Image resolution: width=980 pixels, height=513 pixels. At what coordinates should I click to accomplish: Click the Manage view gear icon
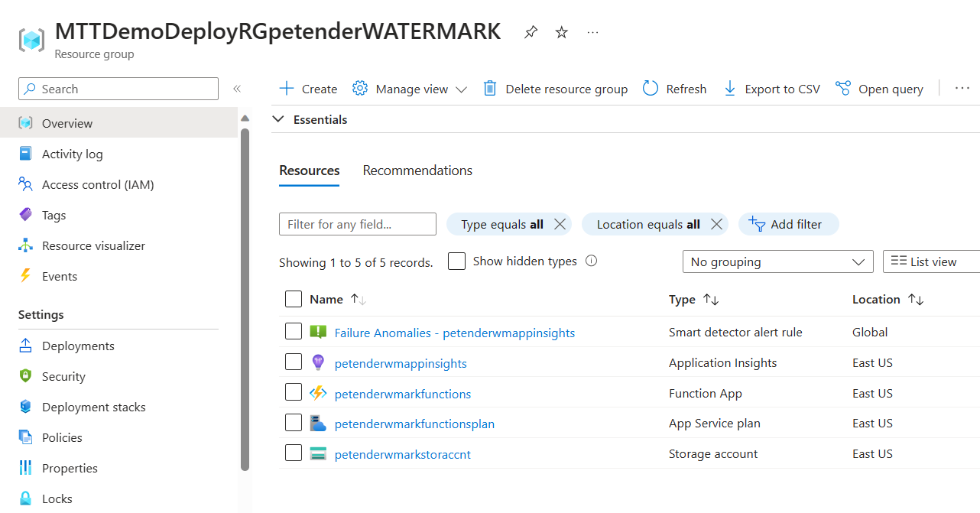(360, 89)
